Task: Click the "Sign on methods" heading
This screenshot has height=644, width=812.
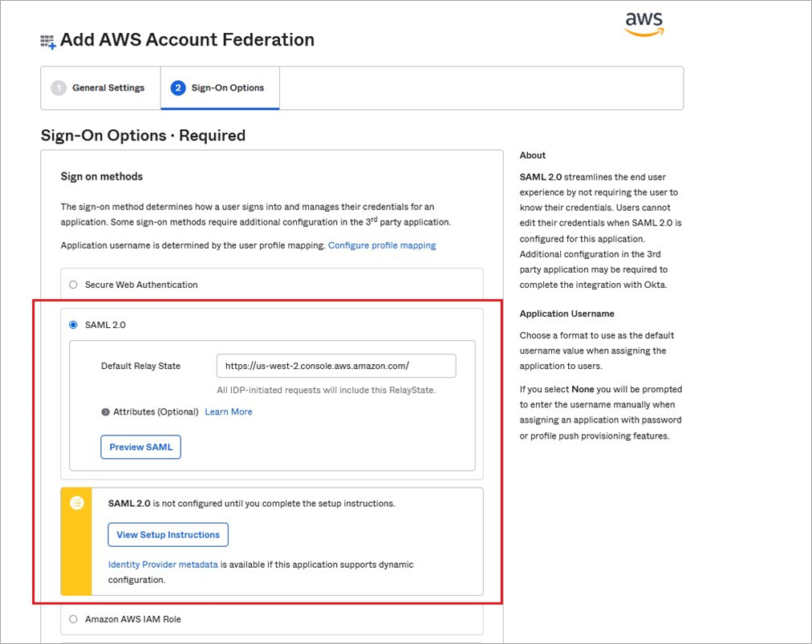Action: (x=101, y=176)
